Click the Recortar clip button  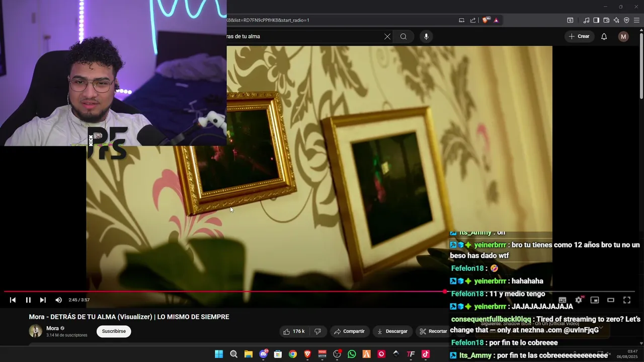click(x=434, y=331)
